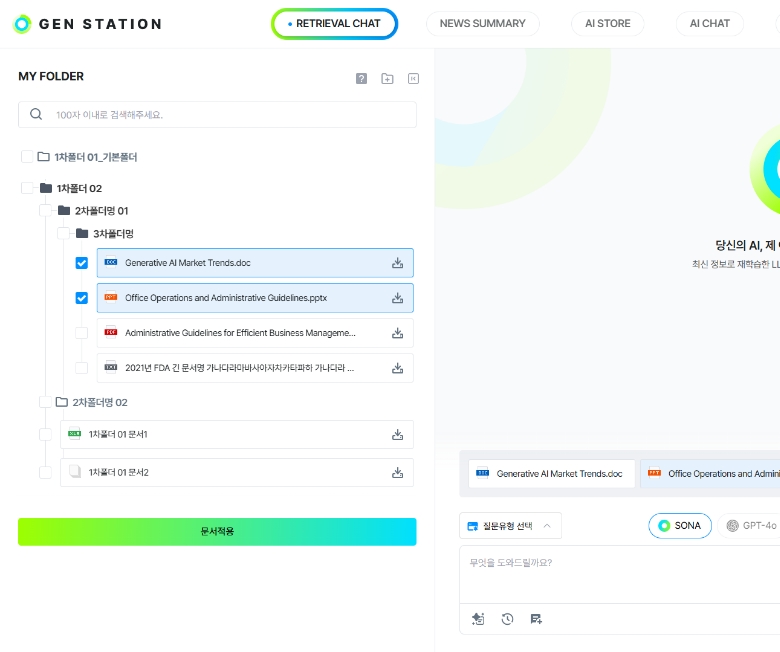Open chat history clock icon
This screenshot has height=652, width=780.
coord(507,619)
